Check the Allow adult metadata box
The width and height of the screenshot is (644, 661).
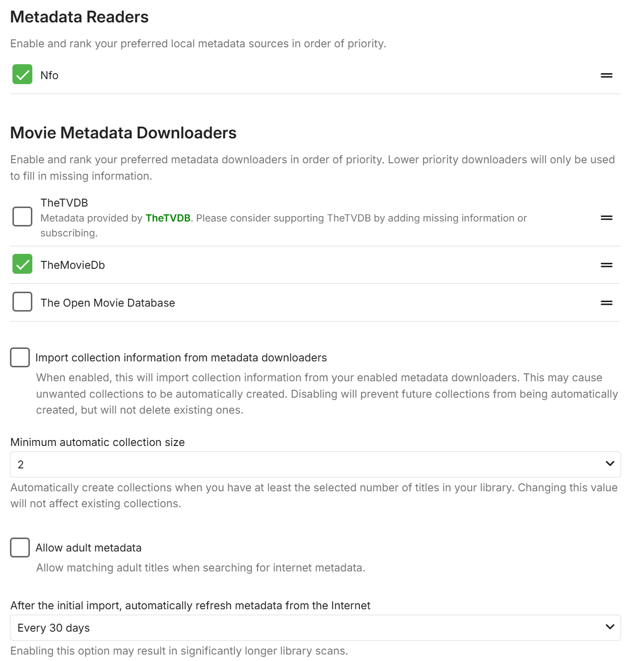[20, 548]
